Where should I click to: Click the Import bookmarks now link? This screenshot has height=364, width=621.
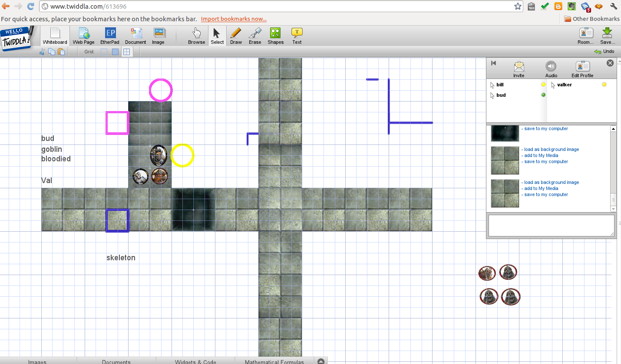(x=234, y=19)
